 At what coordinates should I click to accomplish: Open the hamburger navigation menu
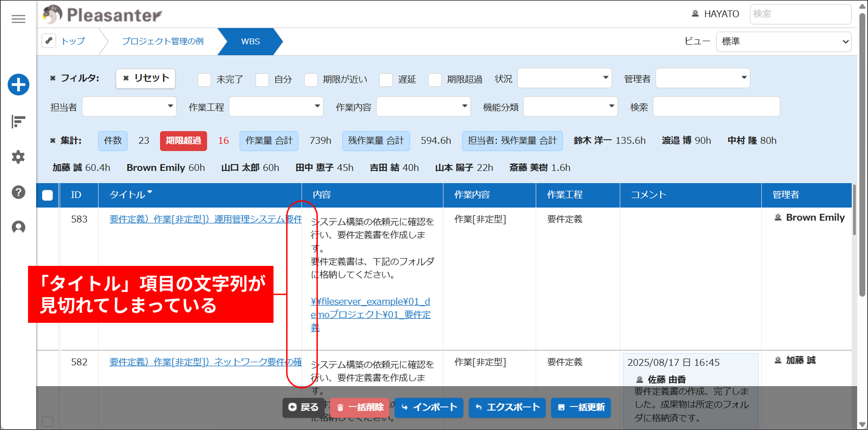coord(19,19)
